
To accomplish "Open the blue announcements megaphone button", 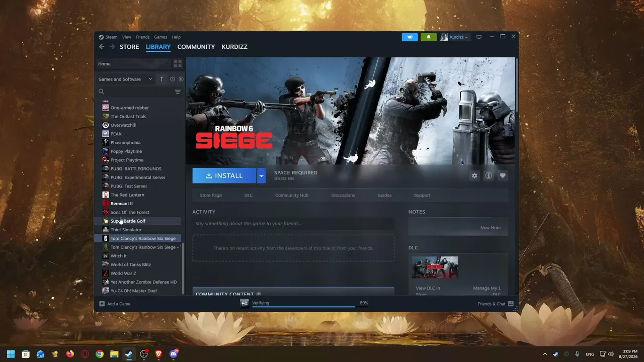I will pyautogui.click(x=410, y=37).
